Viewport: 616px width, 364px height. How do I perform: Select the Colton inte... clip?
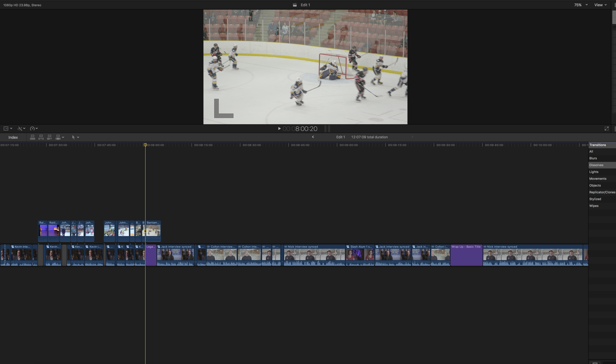point(249,255)
